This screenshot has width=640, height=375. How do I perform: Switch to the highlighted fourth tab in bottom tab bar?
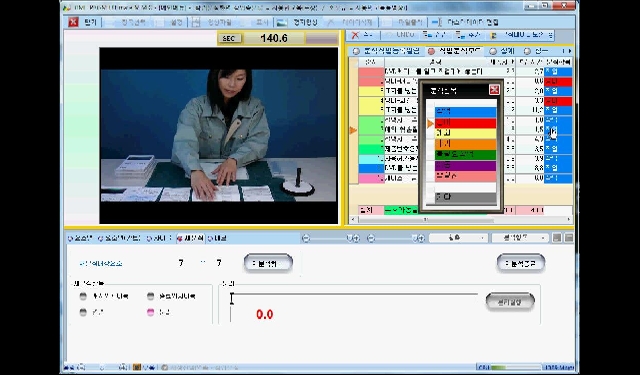(190, 238)
